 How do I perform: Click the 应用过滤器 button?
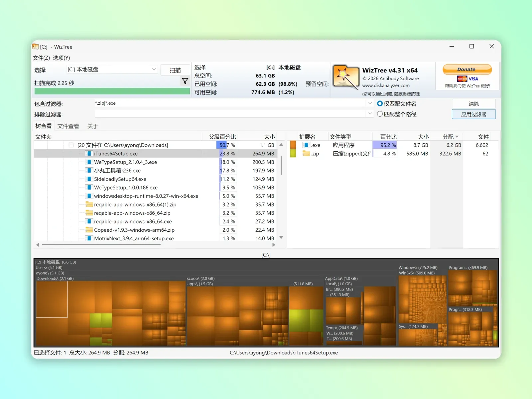(x=474, y=114)
